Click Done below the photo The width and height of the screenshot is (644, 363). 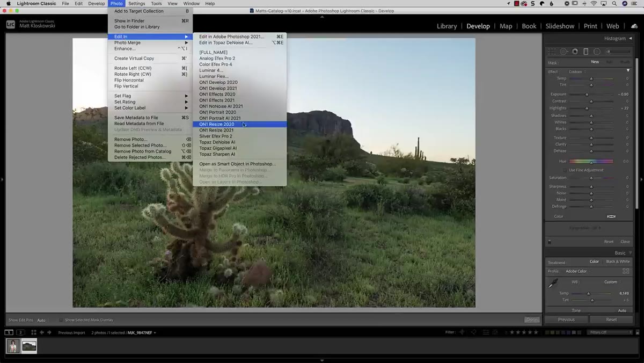[531, 320]
